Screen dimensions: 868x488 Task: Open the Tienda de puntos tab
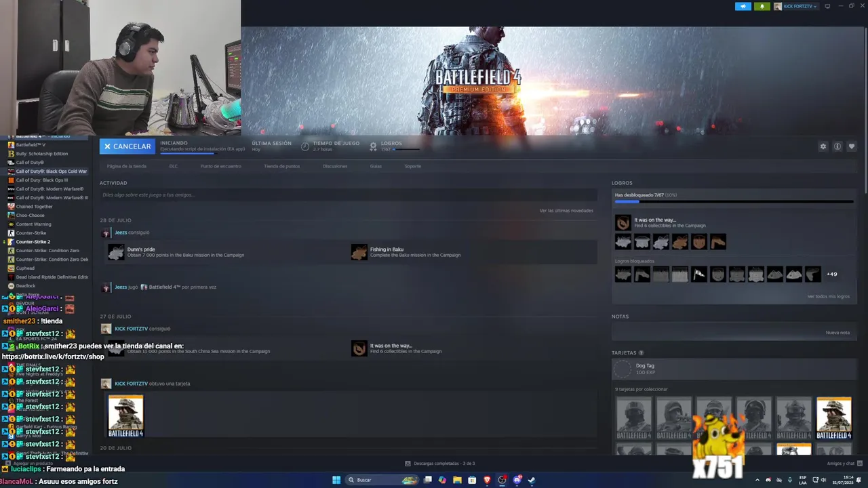pyautogui.click(x=281, y=166)
